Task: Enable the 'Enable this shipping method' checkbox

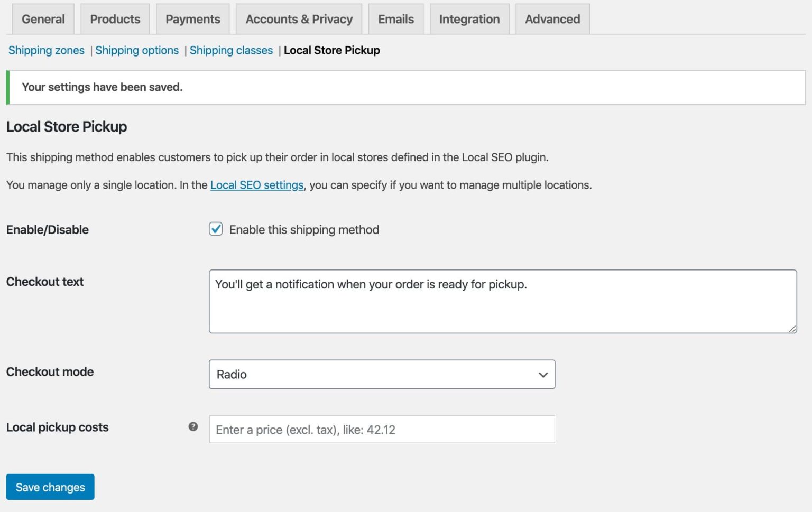Action: click(x=215, y=229)
